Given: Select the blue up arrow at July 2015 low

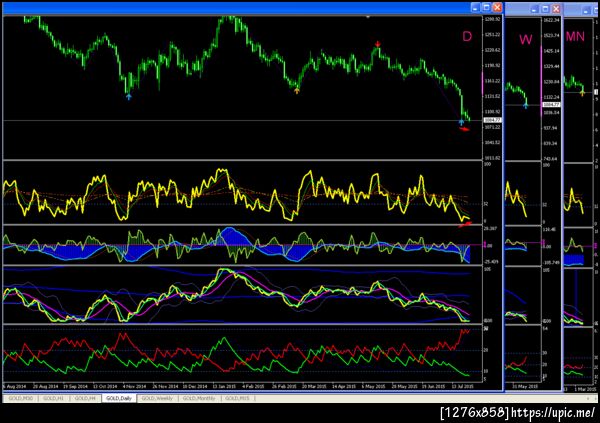Looking at the screenshot, I should 461,122.
